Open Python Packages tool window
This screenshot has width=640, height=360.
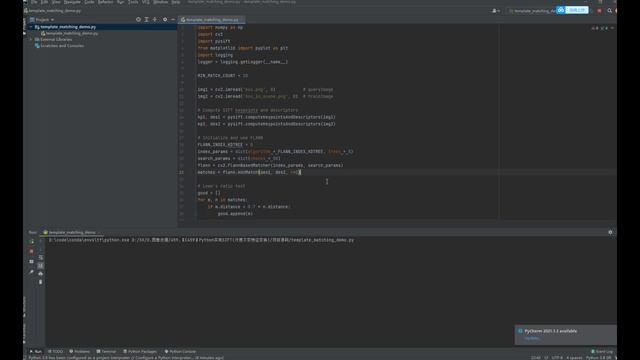140,351
